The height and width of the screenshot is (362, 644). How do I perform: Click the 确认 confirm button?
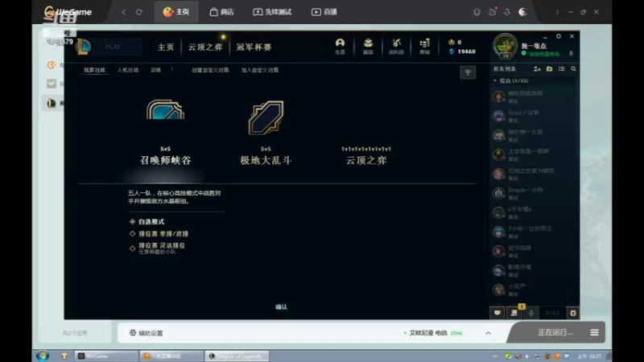[x=281, y=307]
